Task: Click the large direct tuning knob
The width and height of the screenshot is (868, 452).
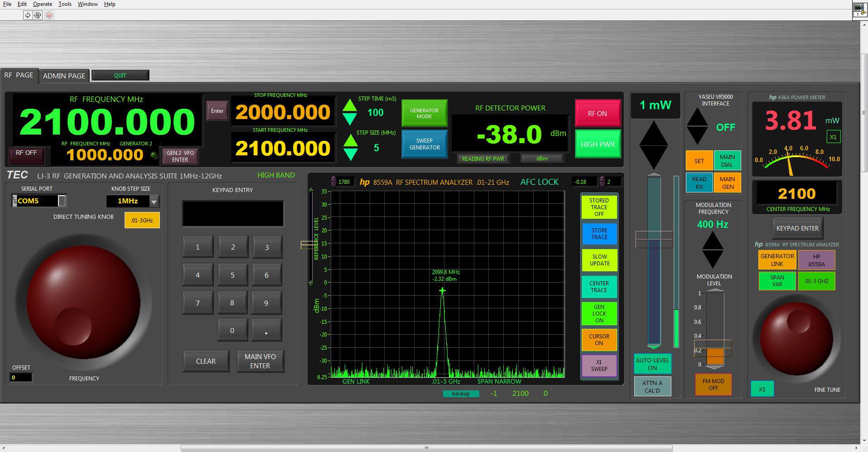Action: (x=83, y=302)
